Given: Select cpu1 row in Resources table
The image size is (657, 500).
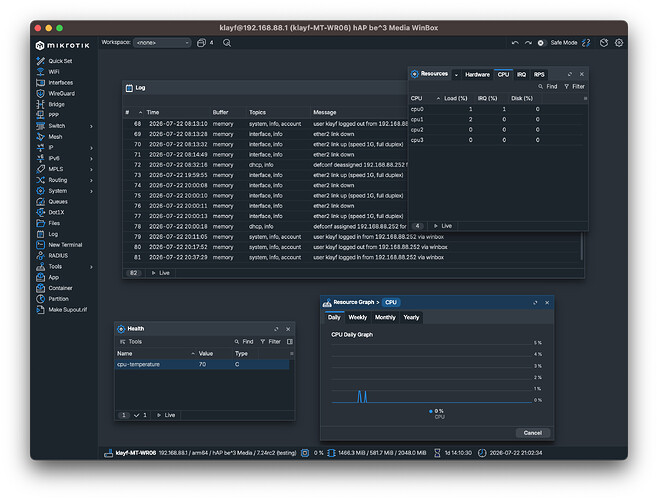Looking at the screenshot, I should click(496, 119).
